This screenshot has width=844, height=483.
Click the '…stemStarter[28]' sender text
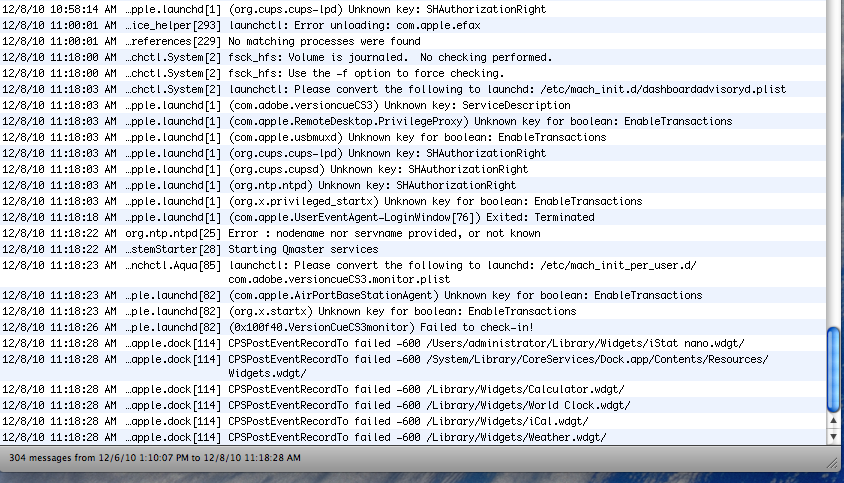coord(173,249)
